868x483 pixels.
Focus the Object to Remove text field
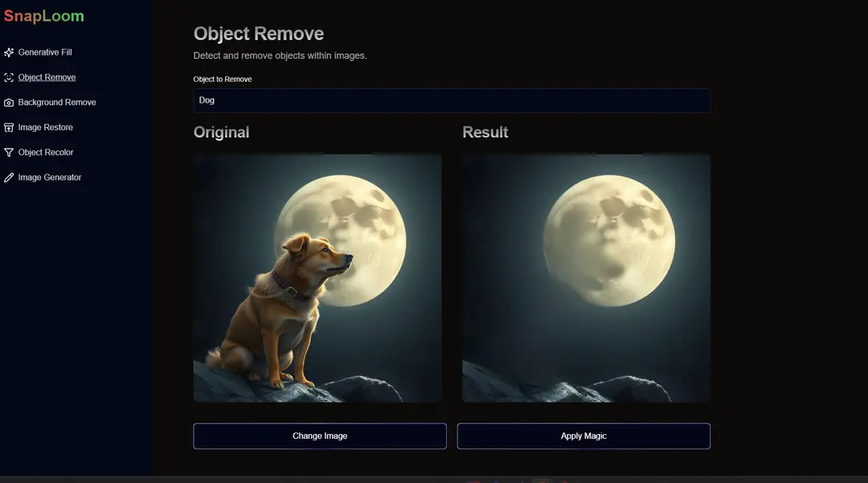coord(451,100)
